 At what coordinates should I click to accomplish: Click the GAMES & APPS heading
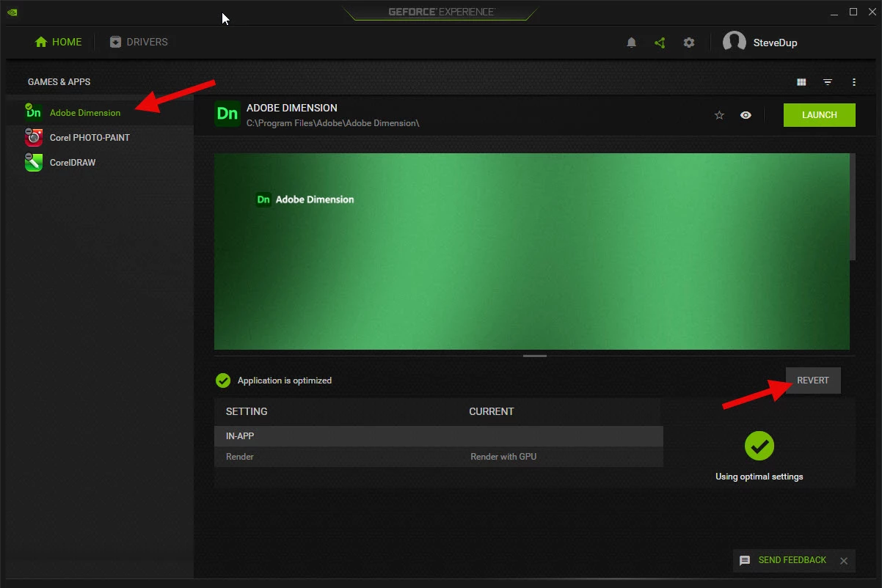[x=59, y=82]
